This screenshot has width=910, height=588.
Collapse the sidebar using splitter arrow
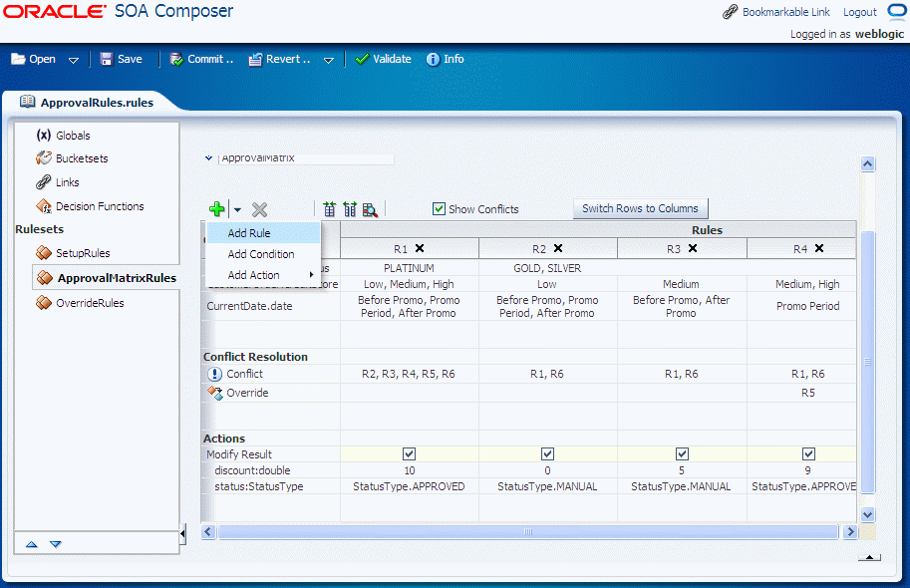[182, 533]
